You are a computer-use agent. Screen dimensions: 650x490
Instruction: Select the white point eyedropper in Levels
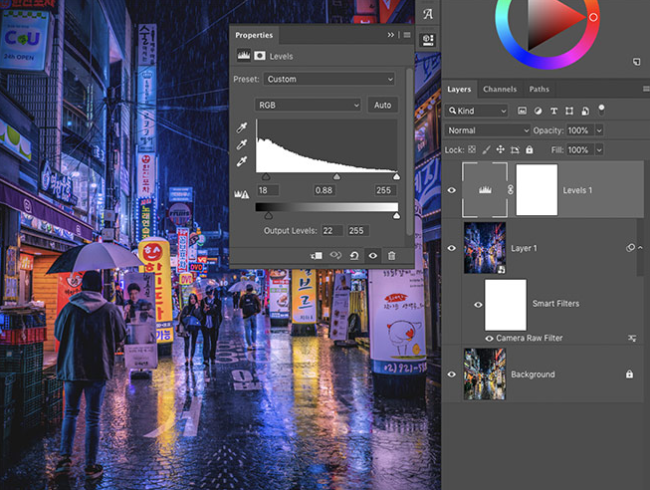coord(242,161)
